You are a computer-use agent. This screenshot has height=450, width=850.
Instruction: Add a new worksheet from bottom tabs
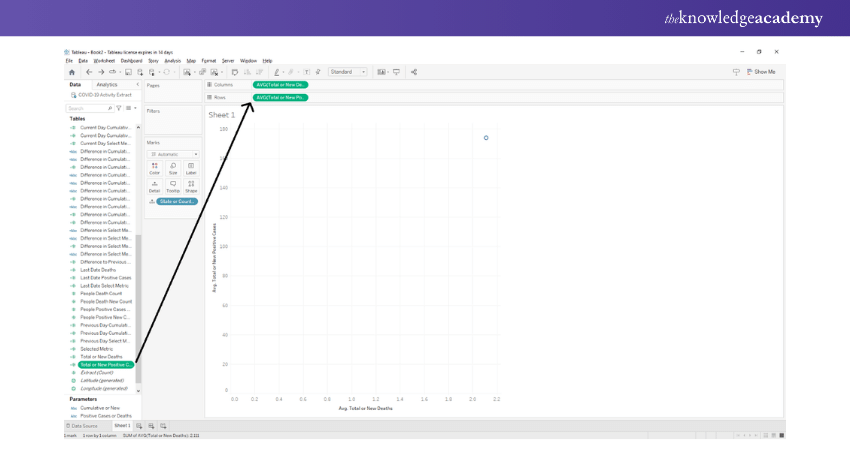pos(139,426)
